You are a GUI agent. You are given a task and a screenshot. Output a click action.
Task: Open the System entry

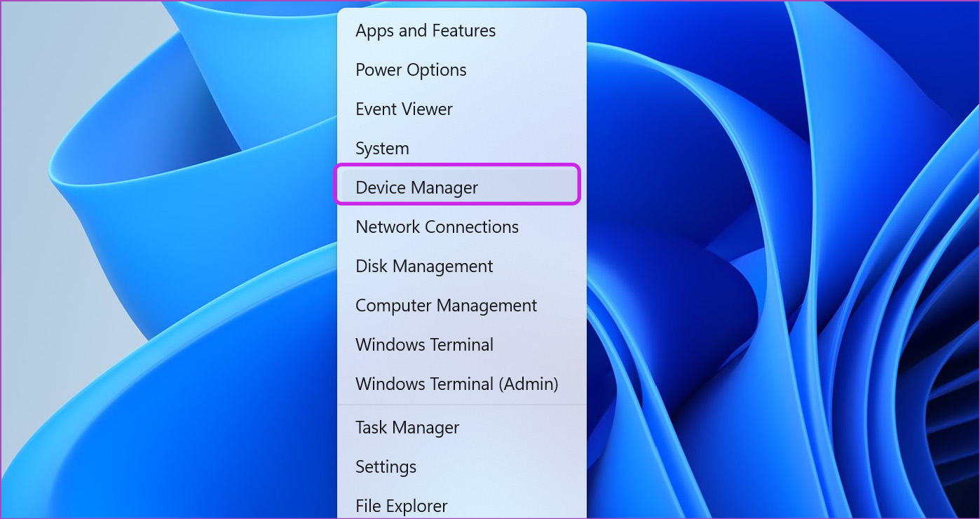tap(461, 149)
